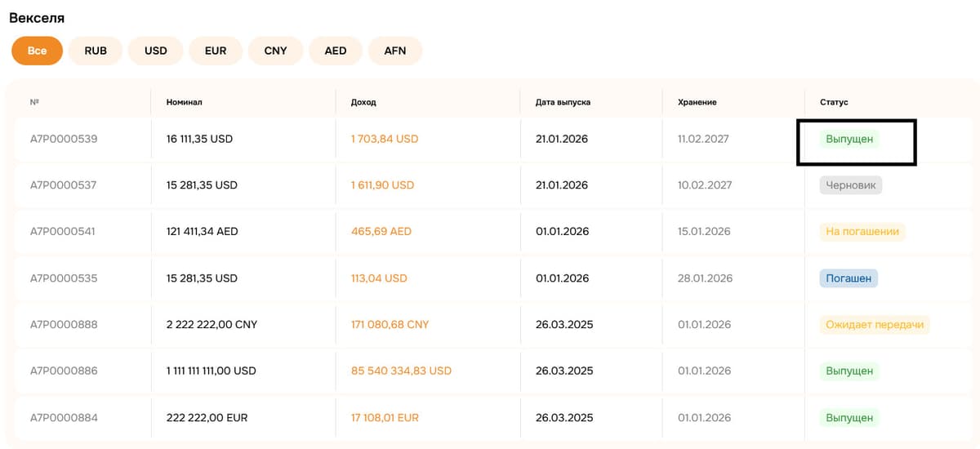Click the Векселя section heading

(x=37, y=17)
